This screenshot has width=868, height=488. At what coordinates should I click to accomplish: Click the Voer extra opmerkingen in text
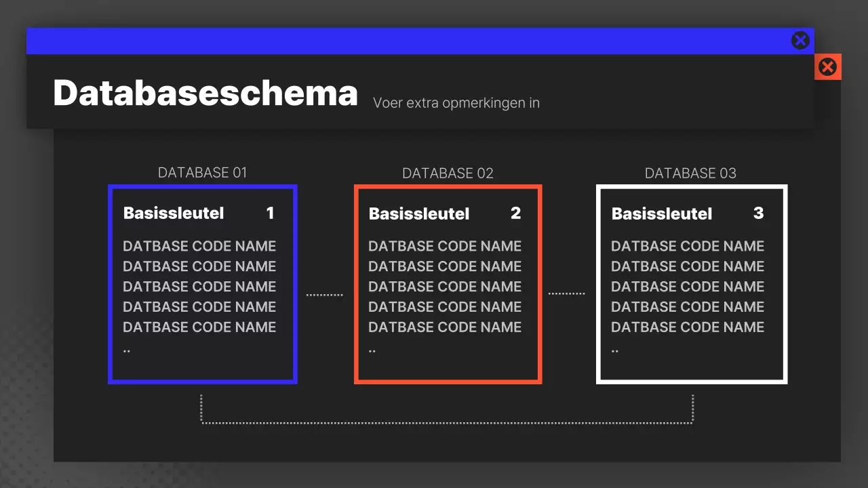coord(456,102)
